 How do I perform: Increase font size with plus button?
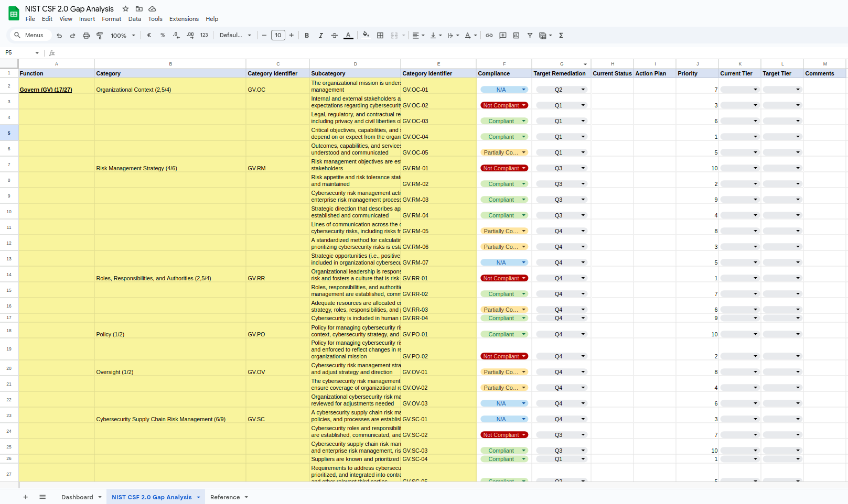click(x=292, y=36)
